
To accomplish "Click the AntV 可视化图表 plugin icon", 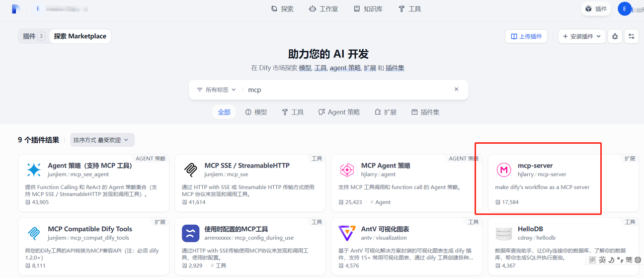I will click(347, 233).
